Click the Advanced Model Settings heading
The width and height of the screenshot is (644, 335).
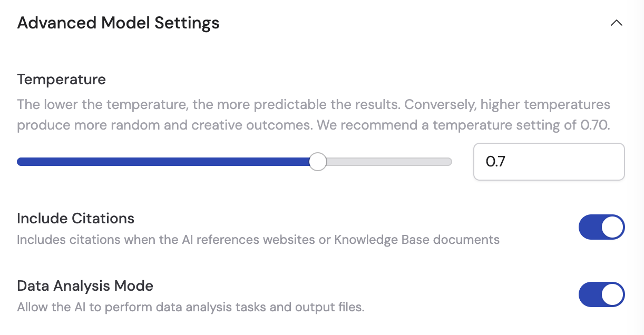[118, 23]
